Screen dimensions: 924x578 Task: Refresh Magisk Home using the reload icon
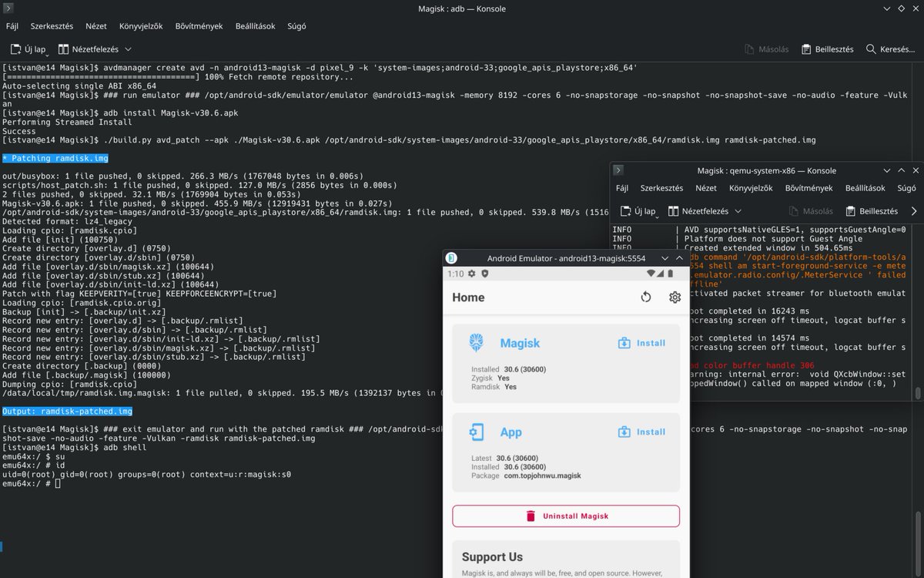coord(645,296)
